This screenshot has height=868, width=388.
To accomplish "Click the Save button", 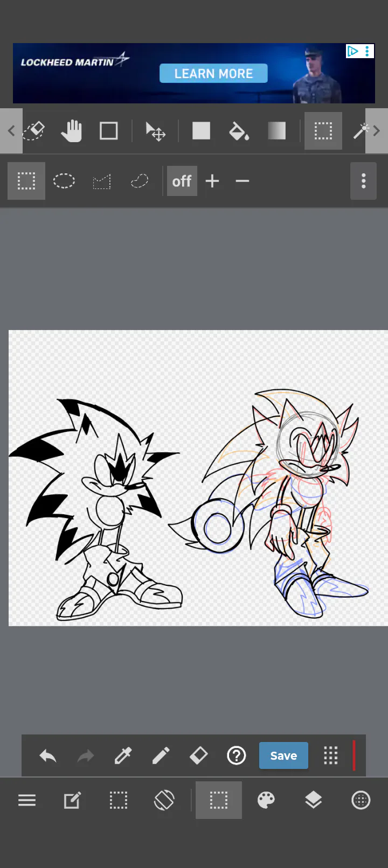I will pyautogui.click(x=283, y=755).
